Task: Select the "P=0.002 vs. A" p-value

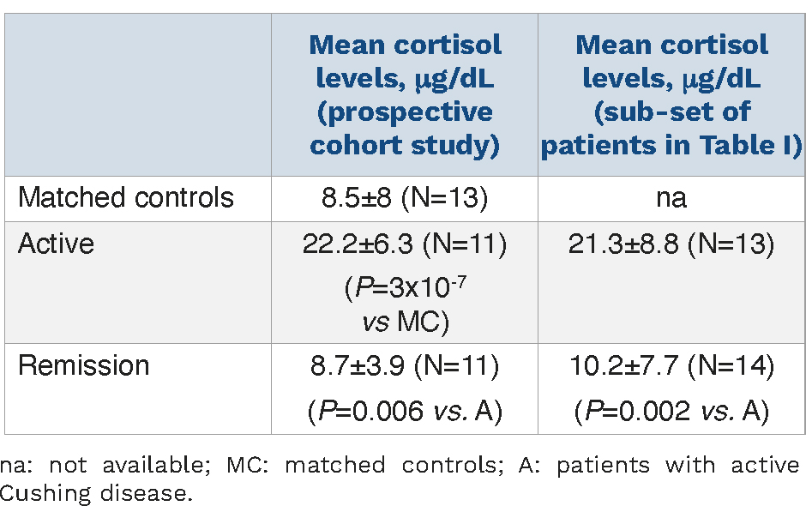Action: [671, 412]
